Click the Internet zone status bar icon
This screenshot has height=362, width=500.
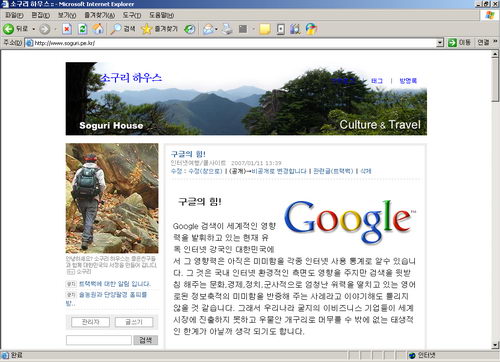coord(412,355)
